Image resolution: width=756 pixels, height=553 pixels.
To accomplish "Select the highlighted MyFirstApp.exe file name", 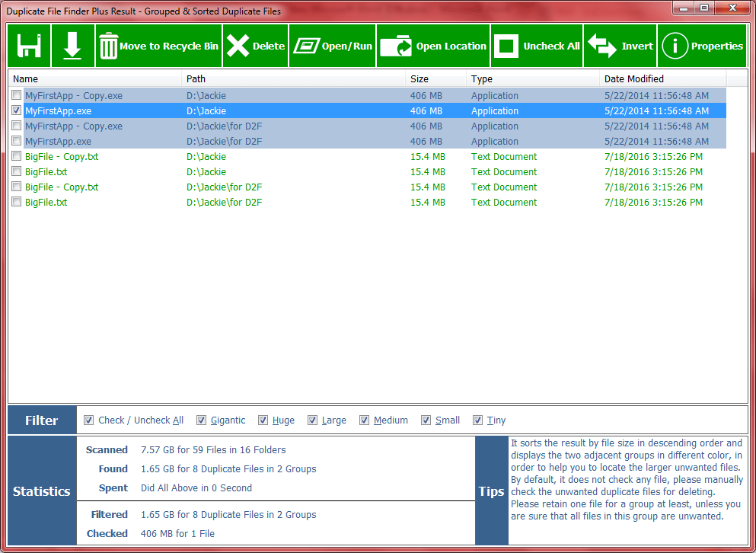I will click(59, 111).
